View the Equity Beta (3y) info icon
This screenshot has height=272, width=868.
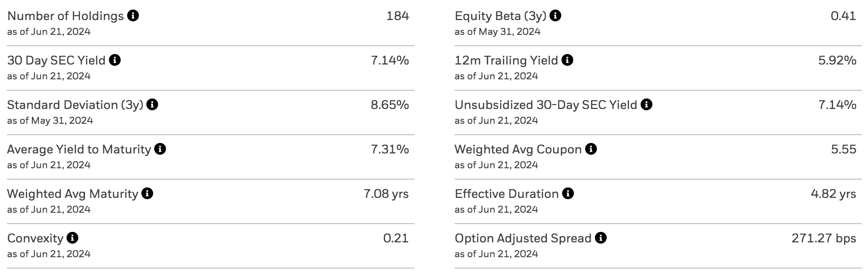click(555, 16)
